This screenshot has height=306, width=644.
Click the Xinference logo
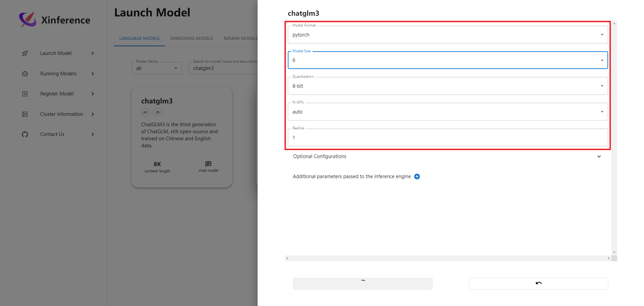pos(28,20)
